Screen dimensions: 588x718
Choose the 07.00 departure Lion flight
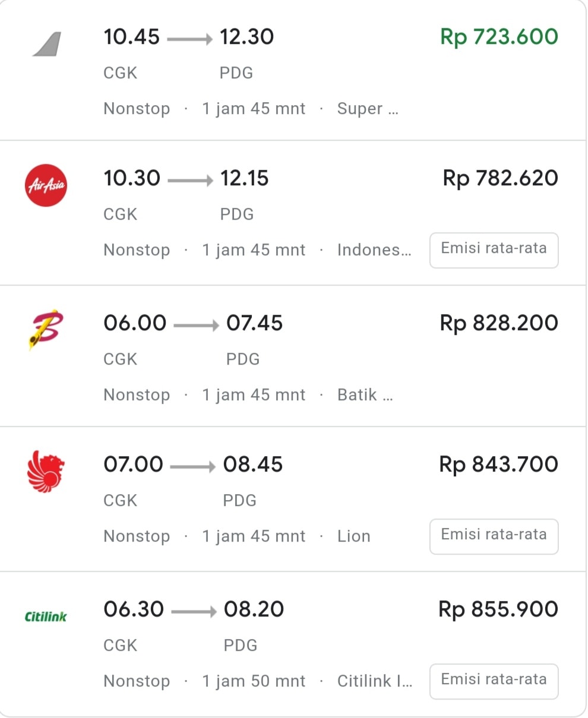coord(193,465)
